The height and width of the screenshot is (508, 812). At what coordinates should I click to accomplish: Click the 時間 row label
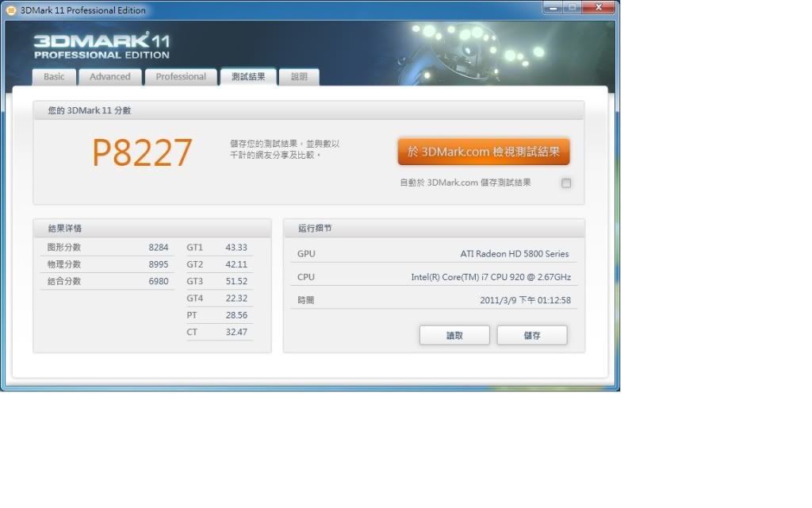[305, 300]
